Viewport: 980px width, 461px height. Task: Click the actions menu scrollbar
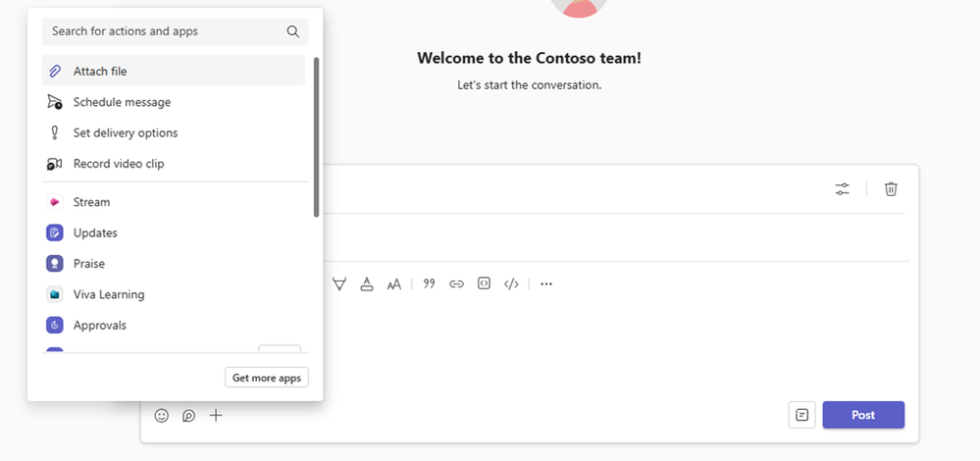[x=316, y=137]
